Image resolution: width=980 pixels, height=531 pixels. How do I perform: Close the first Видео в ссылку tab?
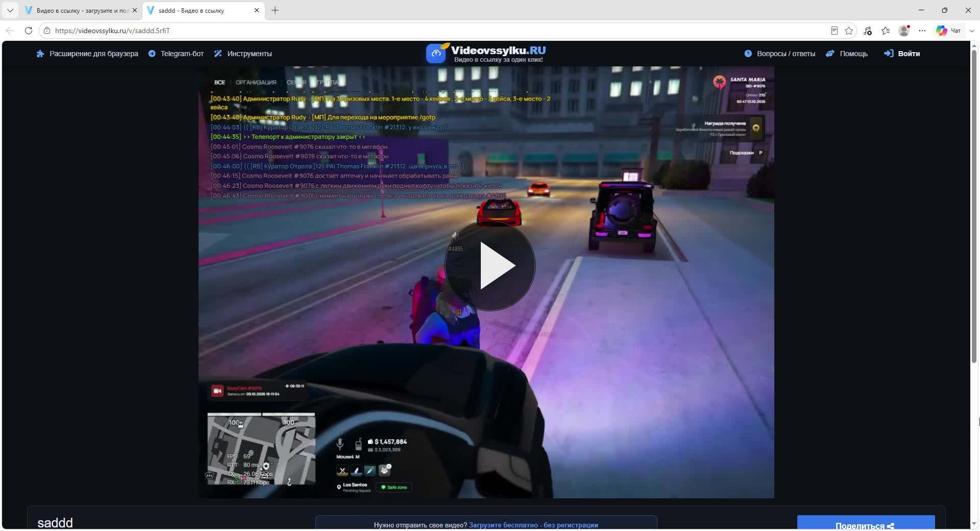[x=135, y=10]
